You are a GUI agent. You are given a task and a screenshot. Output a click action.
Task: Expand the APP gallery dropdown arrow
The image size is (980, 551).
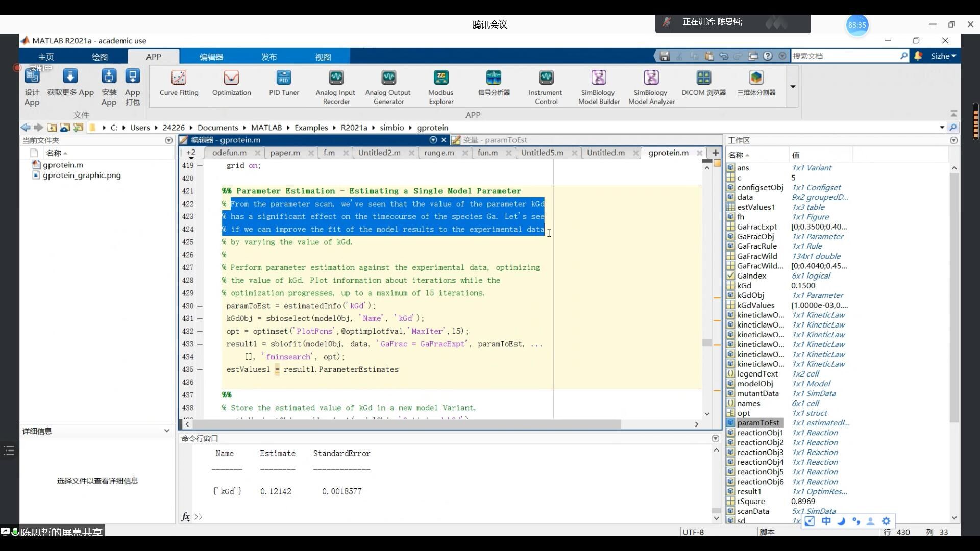click(793, 87)
